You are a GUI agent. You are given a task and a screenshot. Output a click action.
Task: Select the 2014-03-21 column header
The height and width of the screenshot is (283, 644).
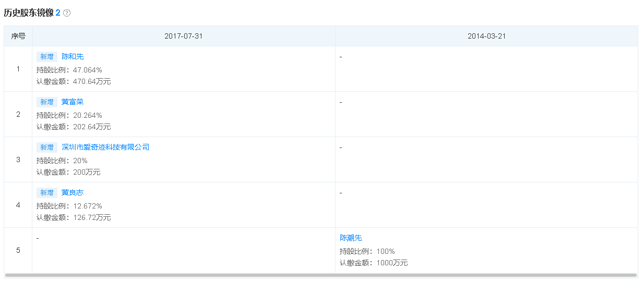[x=486, y=36]
